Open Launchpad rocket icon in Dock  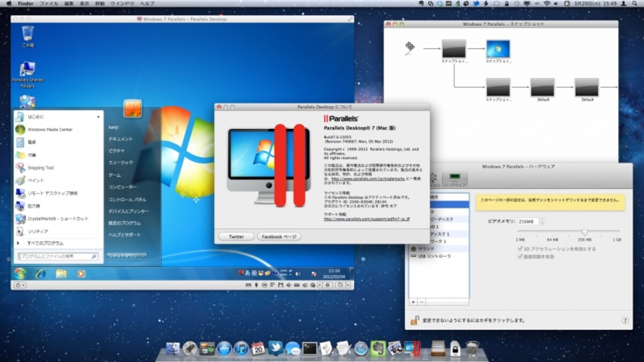(x=189, y=349)
